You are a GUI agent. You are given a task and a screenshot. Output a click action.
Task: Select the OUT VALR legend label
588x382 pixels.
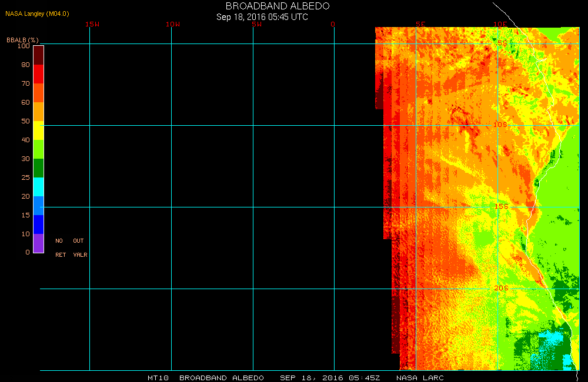coord(79,247)
